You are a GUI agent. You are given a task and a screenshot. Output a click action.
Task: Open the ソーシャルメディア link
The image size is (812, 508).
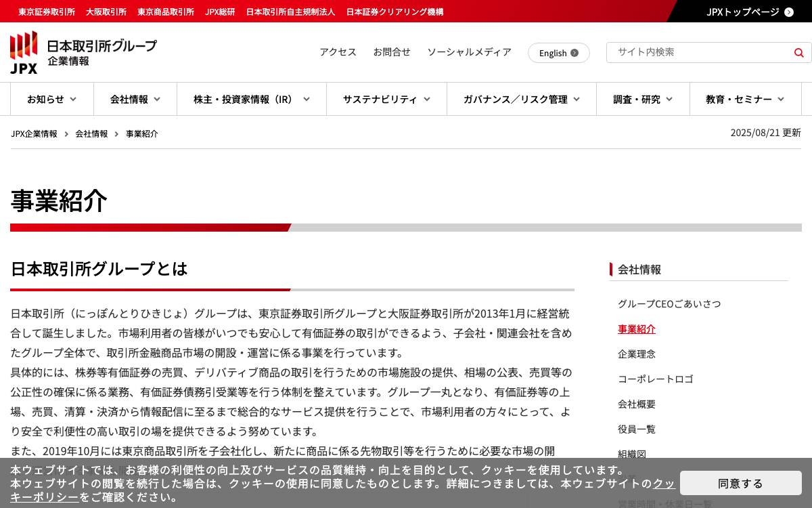(x=469, y=52)
